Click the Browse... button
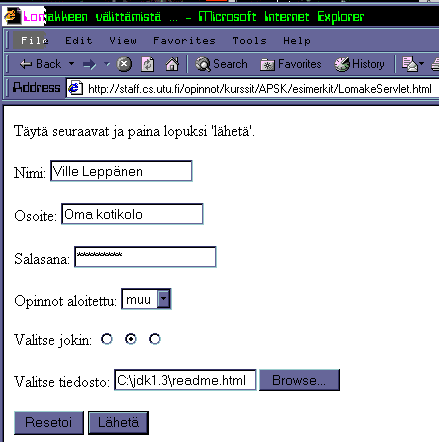The width and height of the screenshot is (439, 442). (299, 380)
